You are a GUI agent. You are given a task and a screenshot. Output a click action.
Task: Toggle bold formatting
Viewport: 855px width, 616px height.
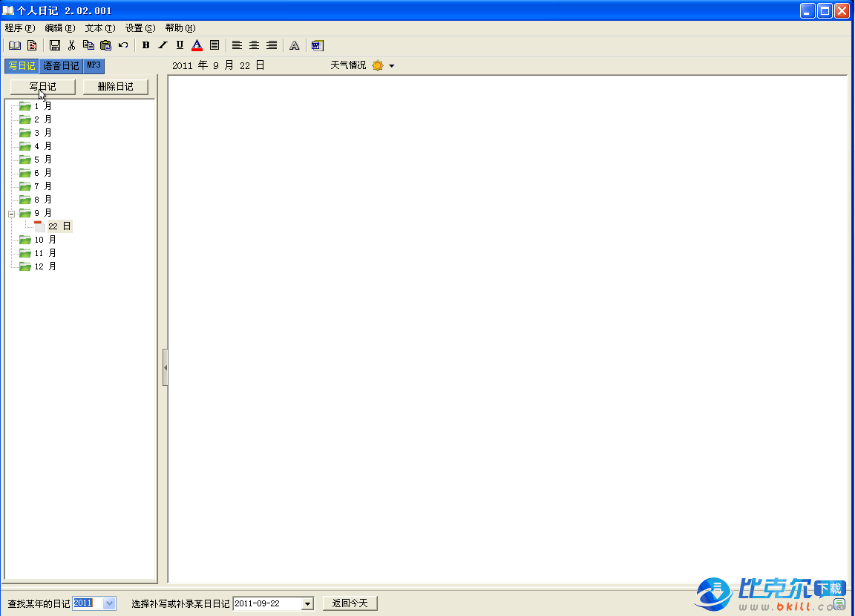(x=145, y=45)
